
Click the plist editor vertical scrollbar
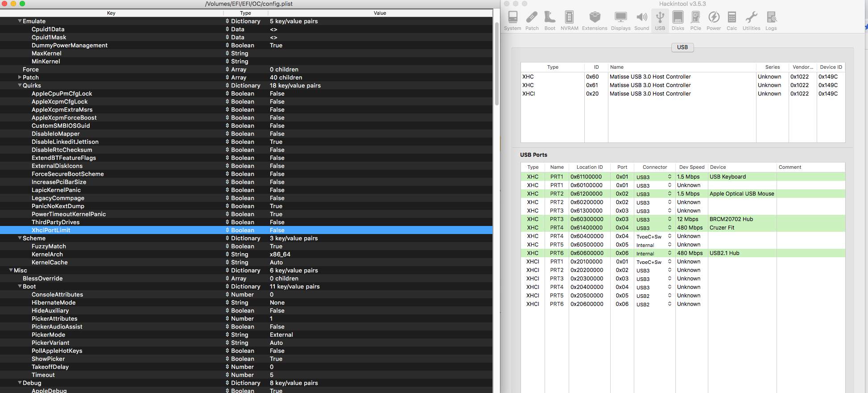pyautogui.click(x=496, y=63)
